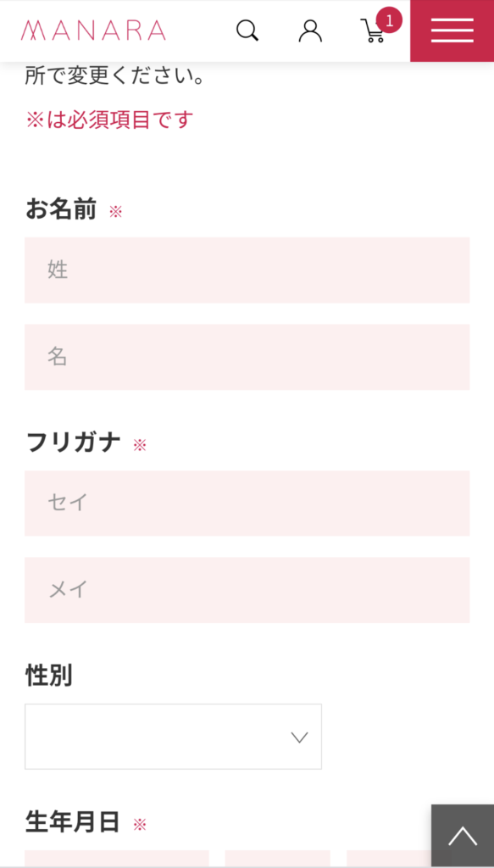Open the search magnifier icon
494x868 pixels.
247,31
